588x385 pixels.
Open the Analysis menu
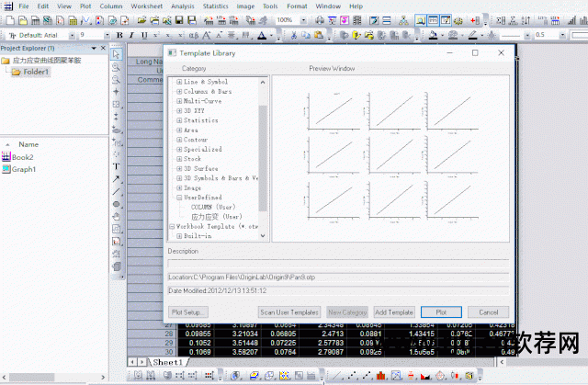[183, 6]
